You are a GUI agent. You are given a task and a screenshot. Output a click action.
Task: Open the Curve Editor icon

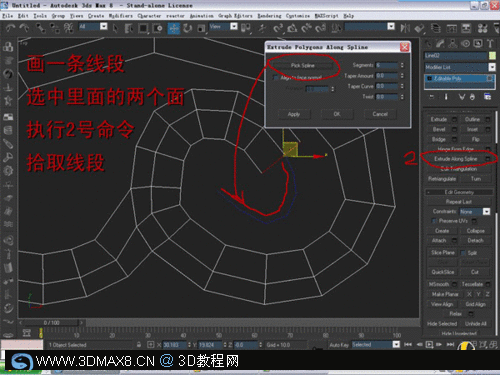point(451,28)
